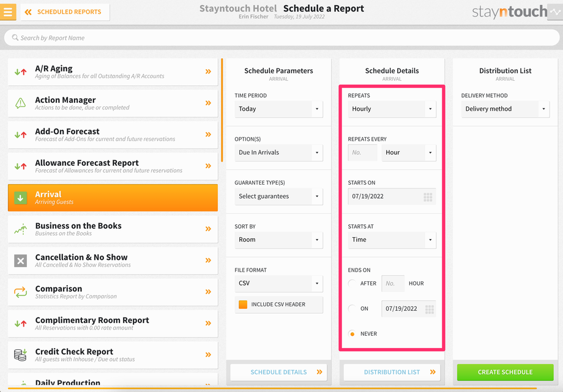Click Ends After number of hours field
The width and height of the screenshot is (563, 392).
(x=393, y=283)
